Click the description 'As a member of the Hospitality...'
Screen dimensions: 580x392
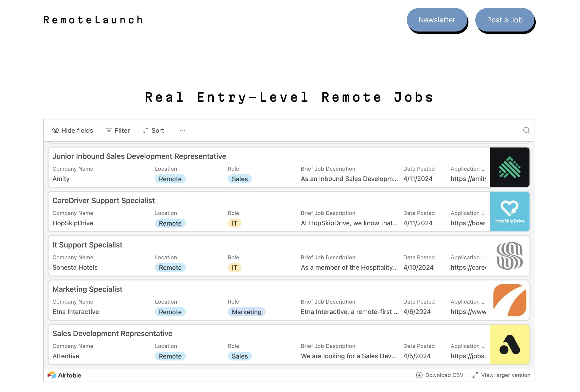pyautogui.click(x=349, y=268)
